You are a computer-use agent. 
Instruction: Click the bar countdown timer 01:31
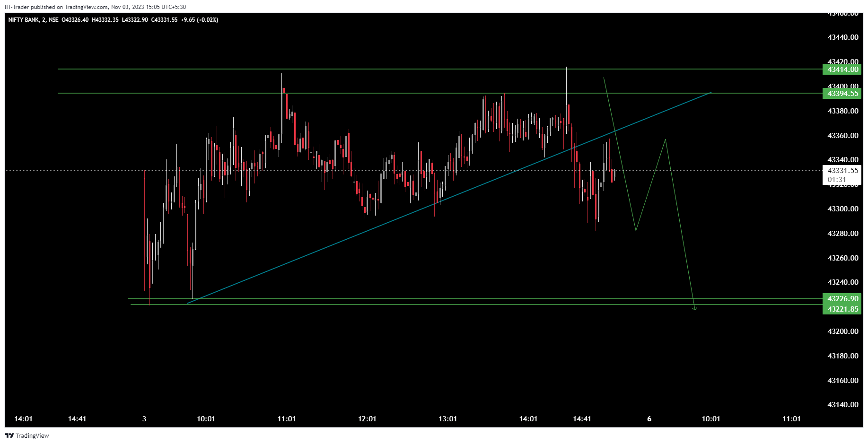coord(837,180)
